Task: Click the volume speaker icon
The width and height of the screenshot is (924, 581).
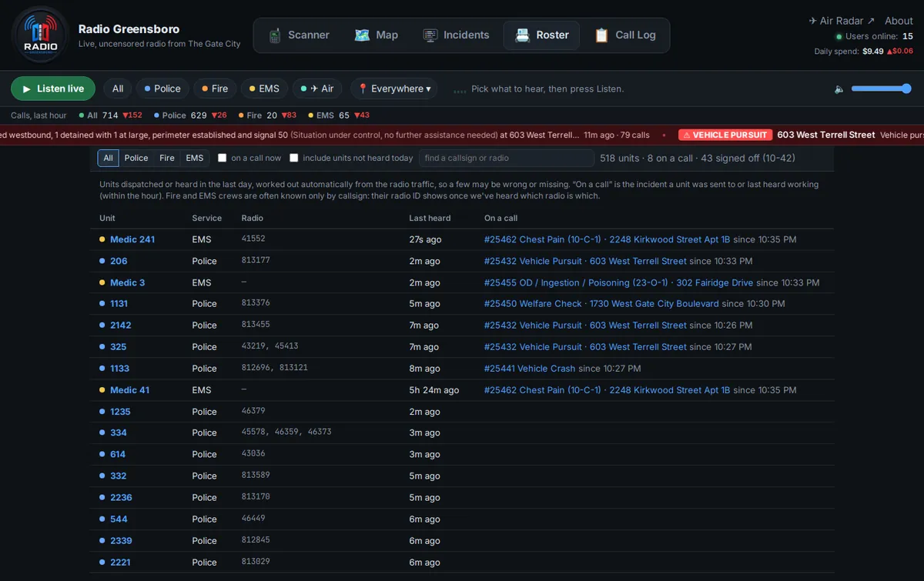Action: pos(839,89)
